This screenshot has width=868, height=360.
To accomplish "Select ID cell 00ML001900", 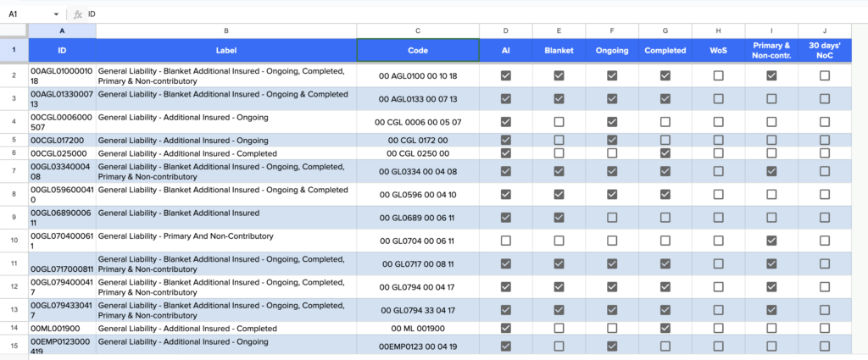I will pyautogui.click(x=62, y=329).
